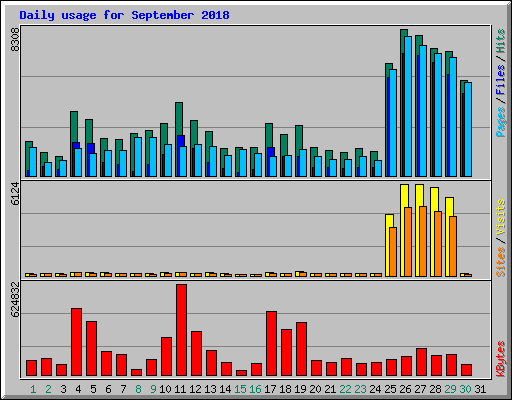This screenshot has width=512, height=400.
Task: Select the cyan pages bar for day 28
Action: point(438,115)
